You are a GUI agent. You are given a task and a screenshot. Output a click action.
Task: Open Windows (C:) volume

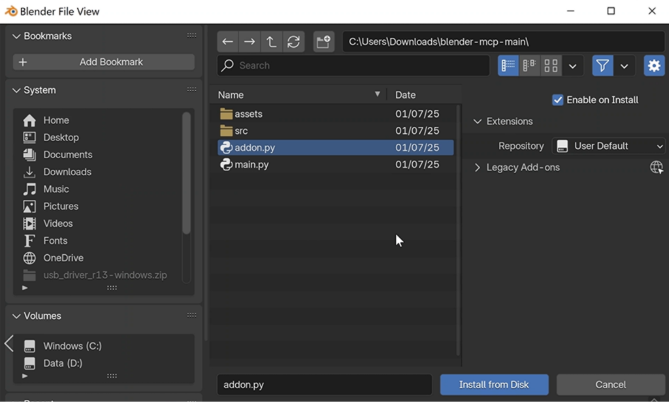click(x=72, y=346)
